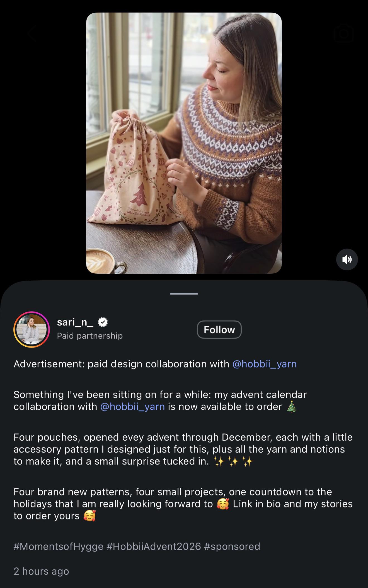This screenshot has height=588, width=368.
Task: Mute the reel with the speaker icon
Action: pyautogui.click(x=347, y=259)
